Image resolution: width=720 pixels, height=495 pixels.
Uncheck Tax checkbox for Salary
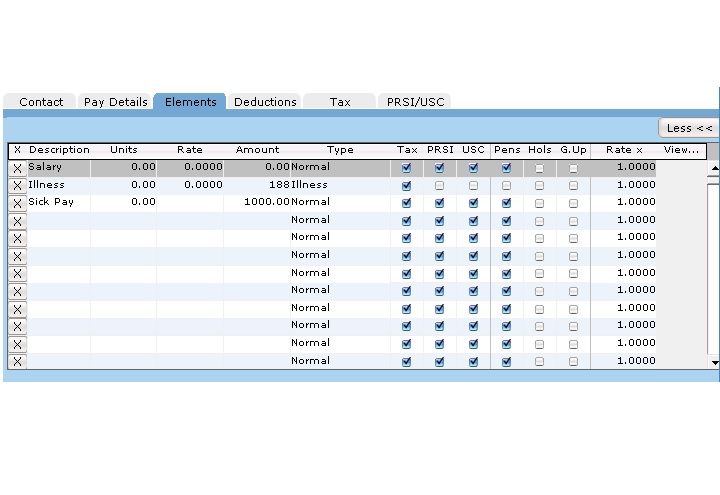pos(406,168)
